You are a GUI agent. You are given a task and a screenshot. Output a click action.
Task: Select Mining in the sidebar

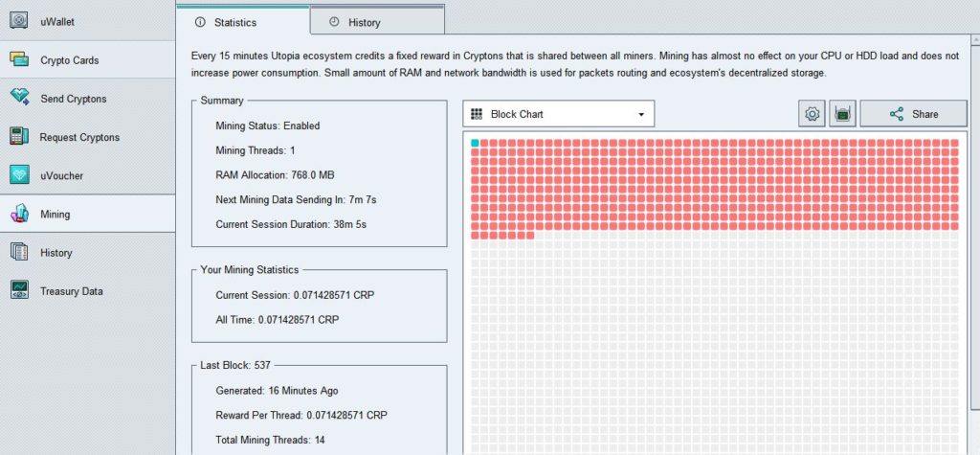point(87,214)
